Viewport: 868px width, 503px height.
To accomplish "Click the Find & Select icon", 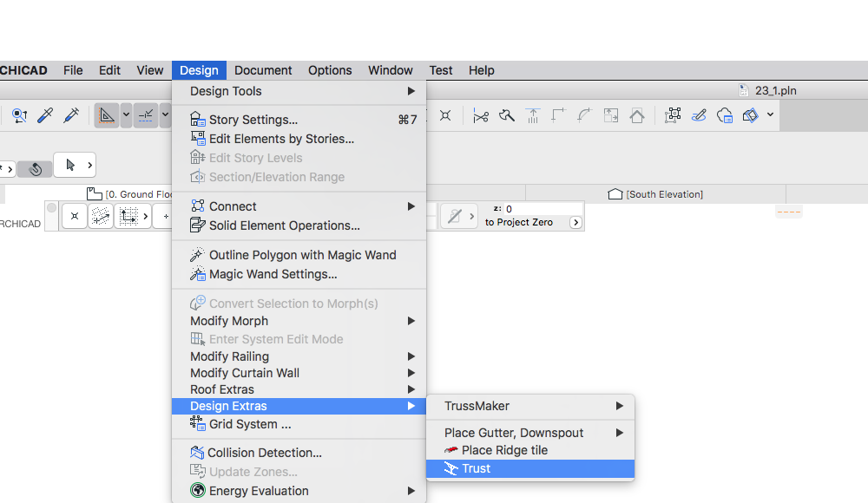I will (x=19, y=115).
